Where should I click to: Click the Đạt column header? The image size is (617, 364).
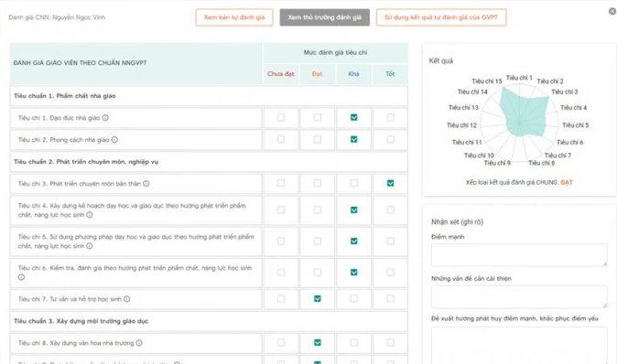pyautogui.click(x=317, y=74)
